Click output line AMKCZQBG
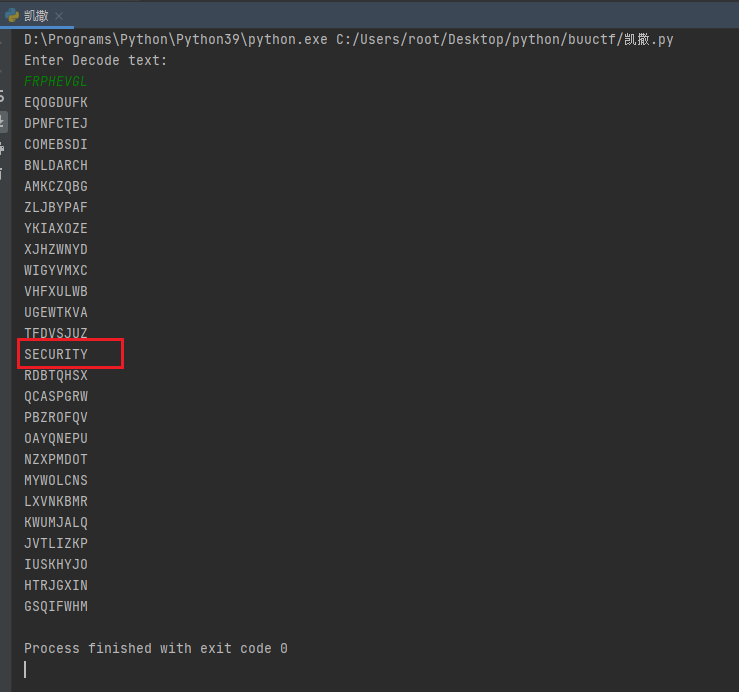This screenshot has width=739, height=692. click(x=56, y=186)
